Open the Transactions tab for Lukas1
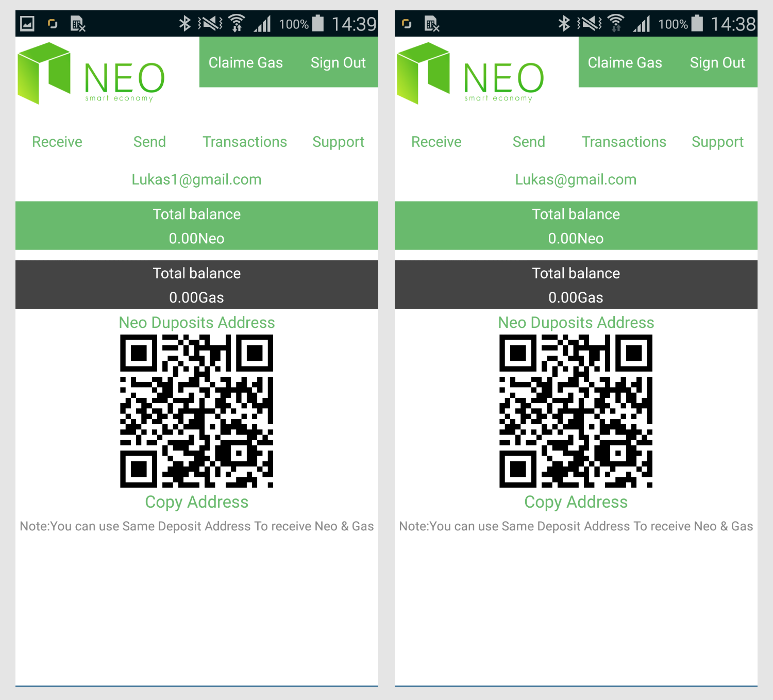The height and width of the screenshot is (700, 773). point(245,142)
